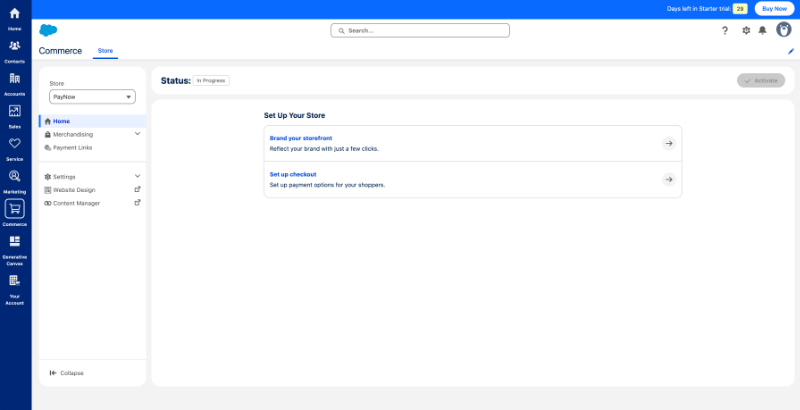
Task: Click the pencil edit icon
Action: coord(791,51)
